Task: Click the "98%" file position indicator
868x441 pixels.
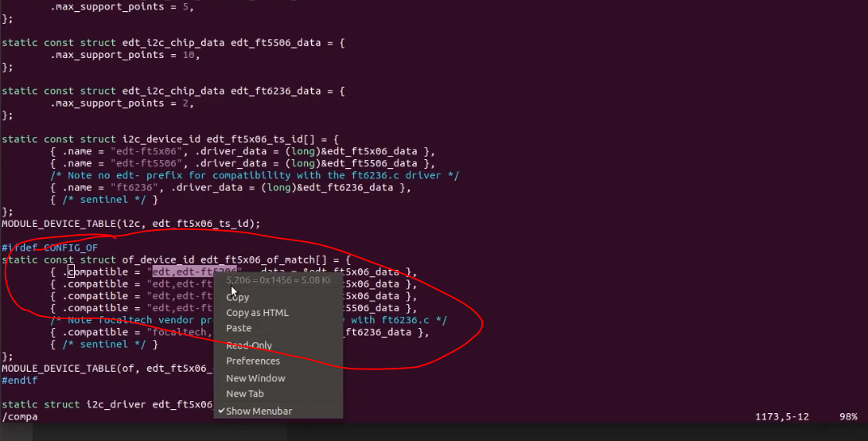Action: click(848, 416)
